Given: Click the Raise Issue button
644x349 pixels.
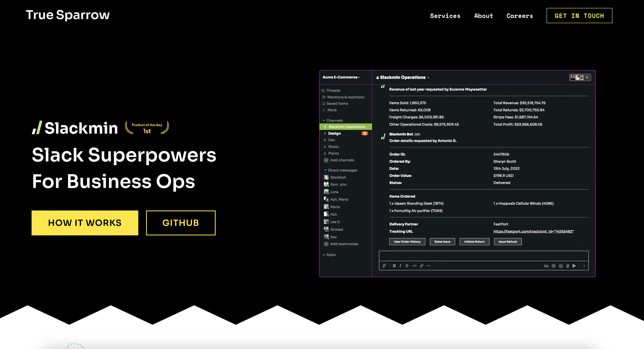Looking at the screenshot, I should (x=442, y=242).
